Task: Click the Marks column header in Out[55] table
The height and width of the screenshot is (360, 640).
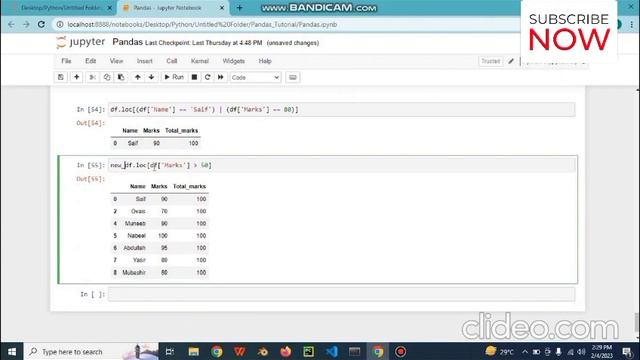Action: [159, 186]
